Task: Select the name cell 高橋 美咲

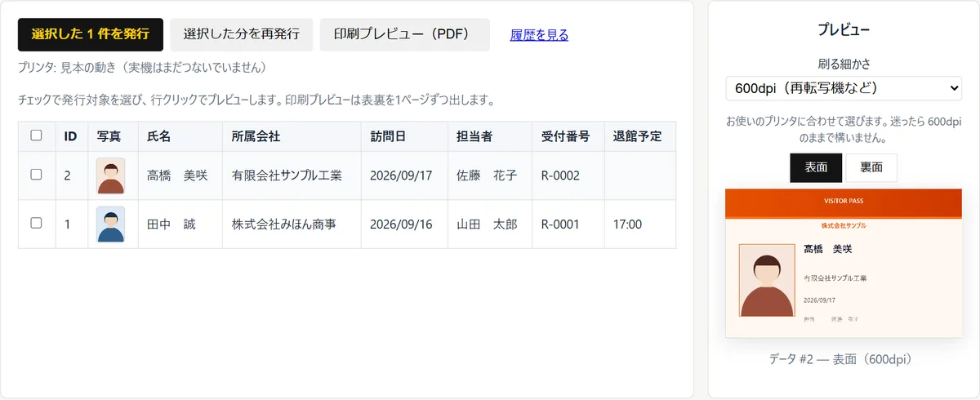Action: click(x=180, y=176)
